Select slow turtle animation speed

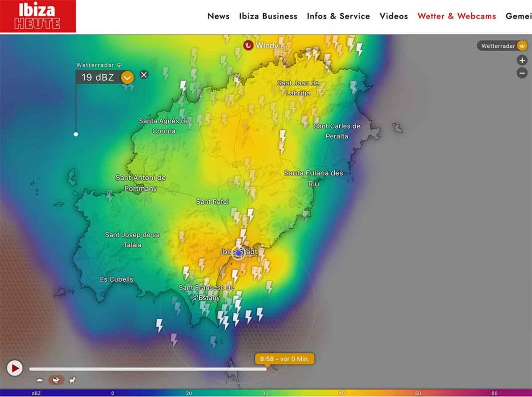[x=40, y=381]
